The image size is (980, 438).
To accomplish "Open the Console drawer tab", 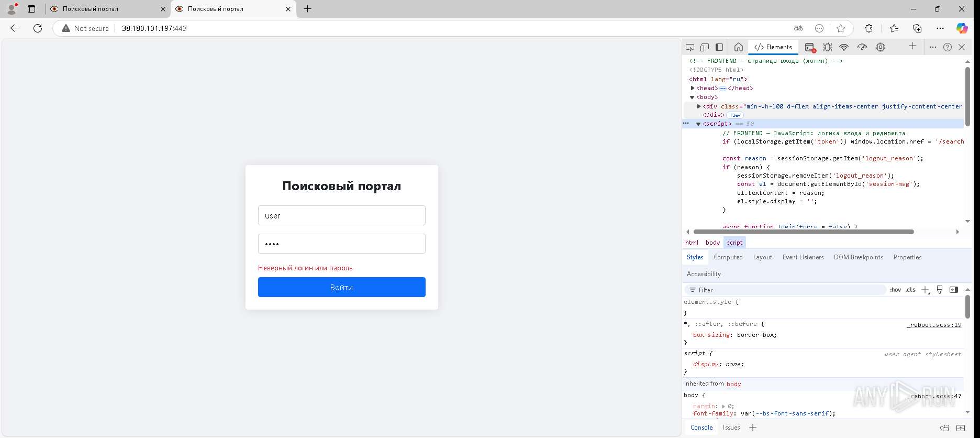I will coord(701,428).
